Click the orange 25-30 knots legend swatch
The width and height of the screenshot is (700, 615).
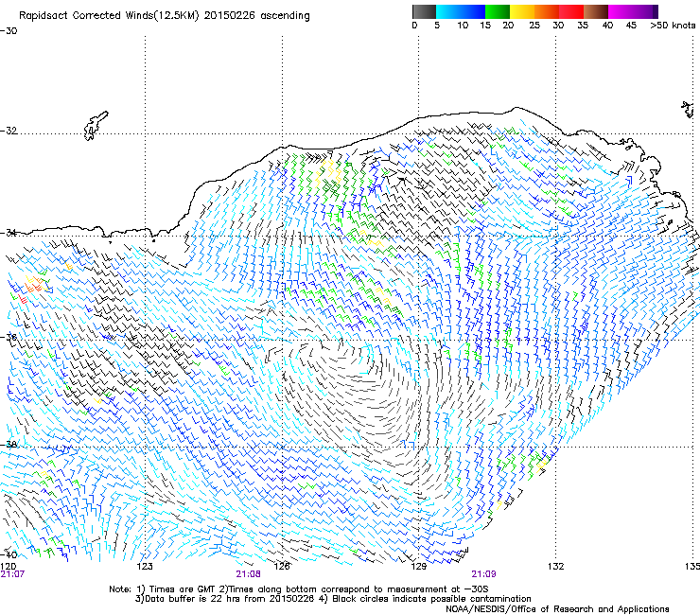(x=547, y=11)
